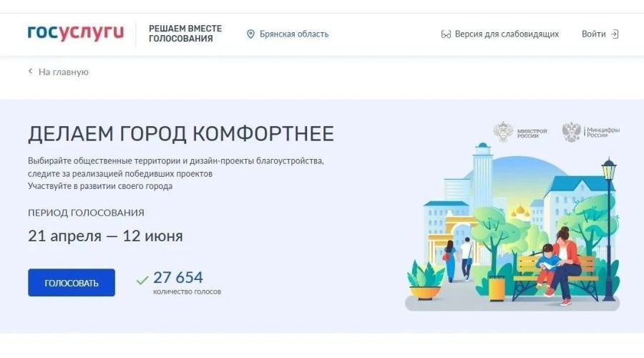Click the city park illustration

[512, 229]
